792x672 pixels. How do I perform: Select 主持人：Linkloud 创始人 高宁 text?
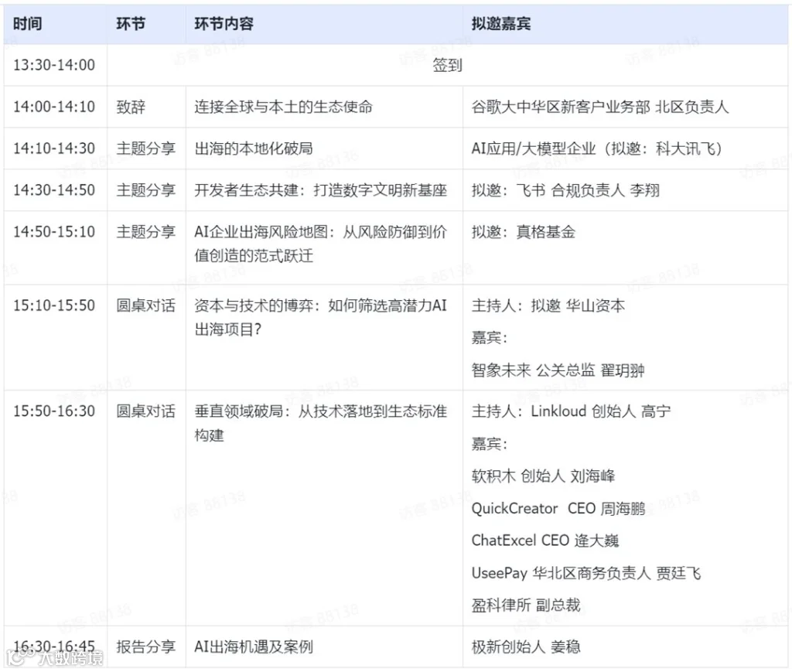click(572, 411)
